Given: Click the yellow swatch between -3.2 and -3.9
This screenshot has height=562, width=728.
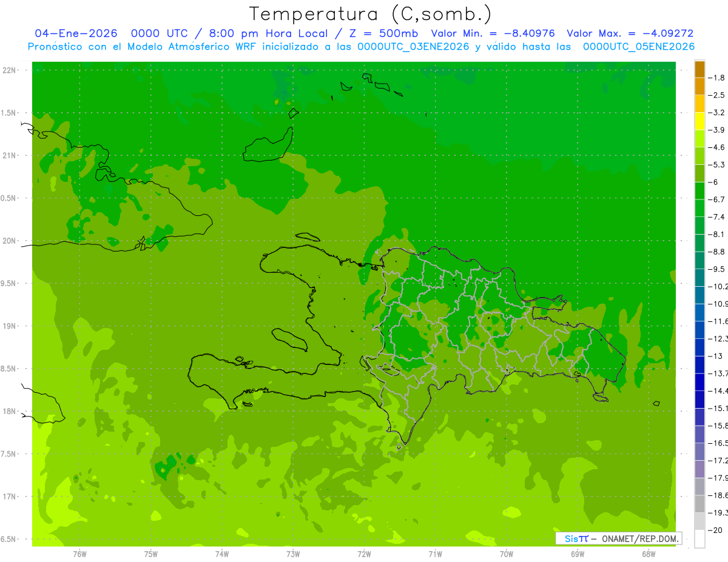Looking at the screenshot, I should pyautogui.click(x=699, y=121).
